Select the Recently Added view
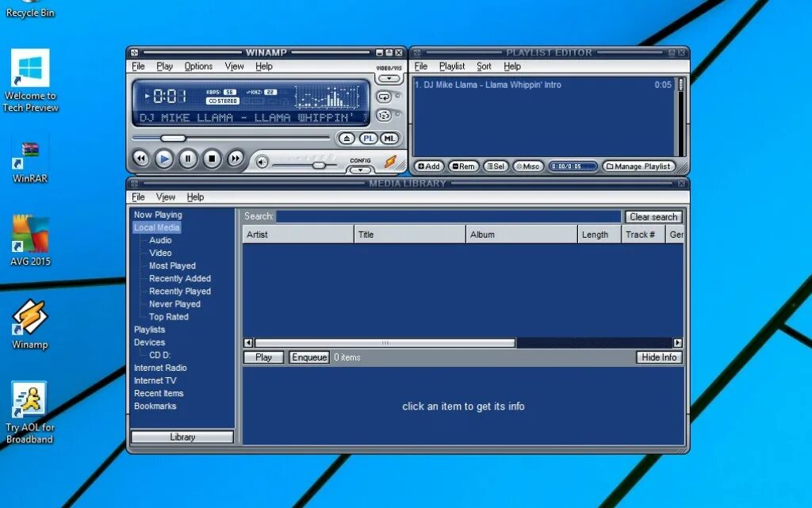Viewport: 812px width, 508px height. tap(180, 278)
